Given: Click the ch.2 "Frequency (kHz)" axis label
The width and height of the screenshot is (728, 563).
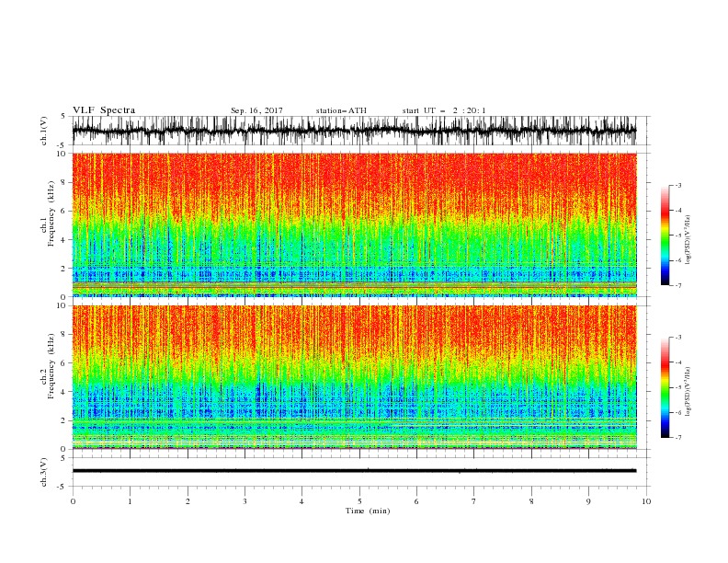Looking at the screenshot, I should (51, 366).
